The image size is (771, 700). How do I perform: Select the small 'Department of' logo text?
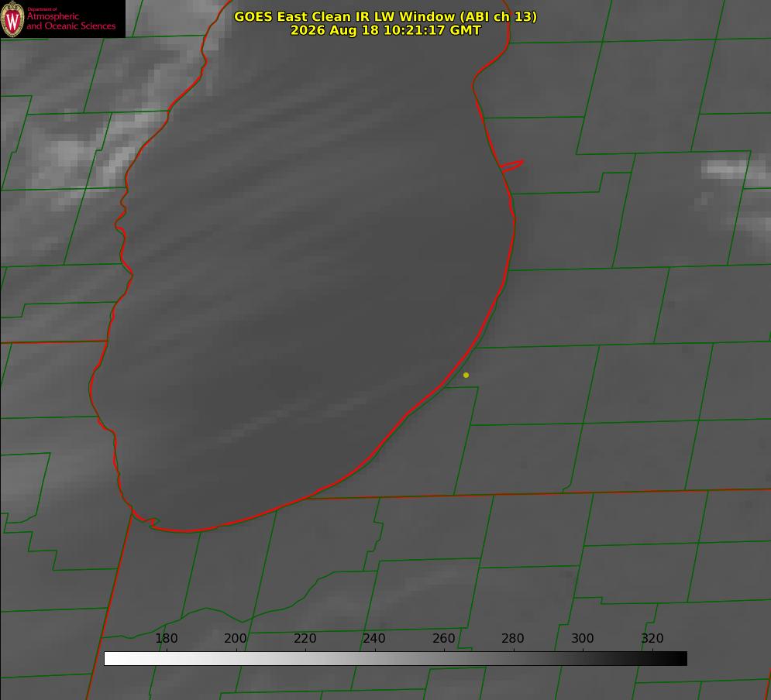pos(42,9)
